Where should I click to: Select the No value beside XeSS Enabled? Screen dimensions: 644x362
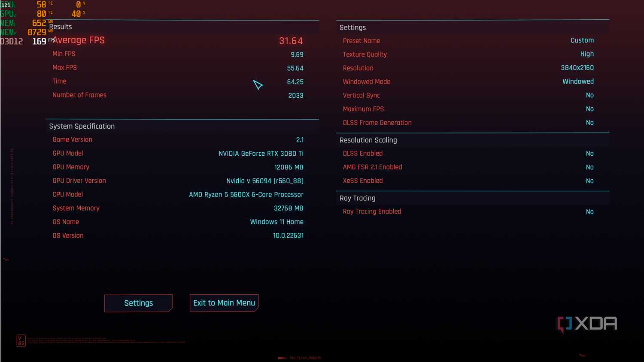(590, 181)
